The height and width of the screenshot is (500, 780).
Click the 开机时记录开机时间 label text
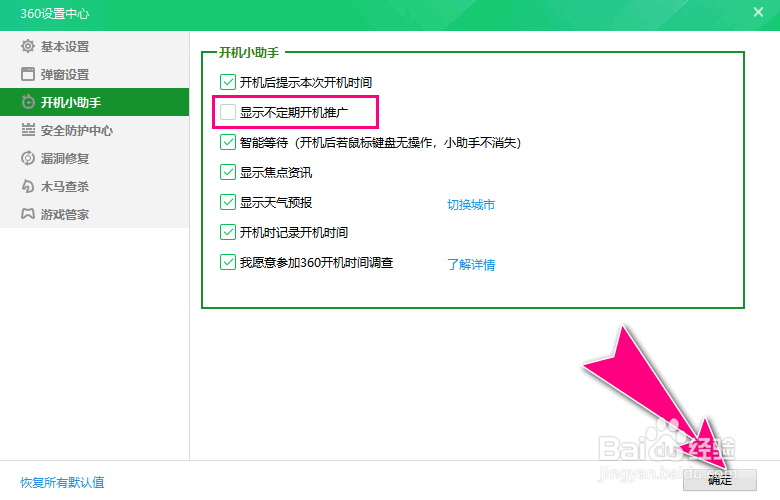[x=293, y=232]
